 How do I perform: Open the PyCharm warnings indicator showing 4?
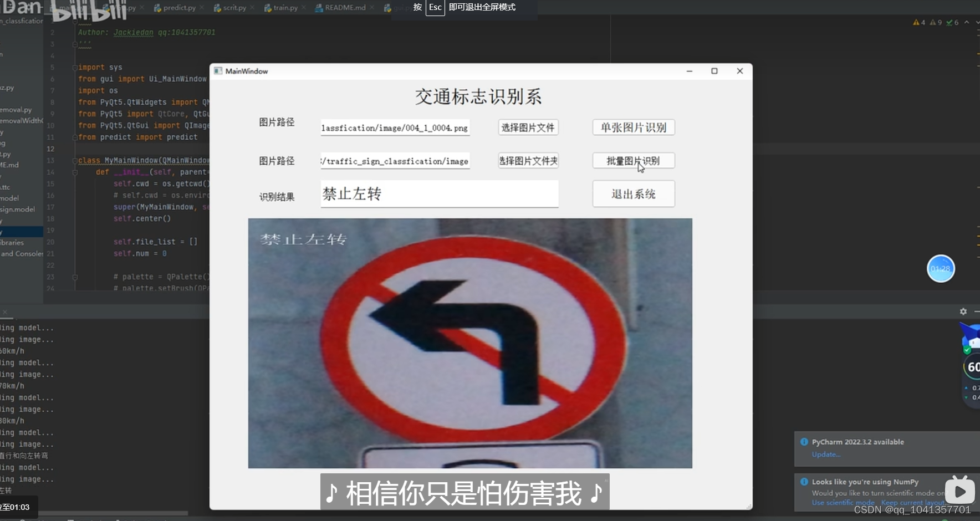click(919, 23)
